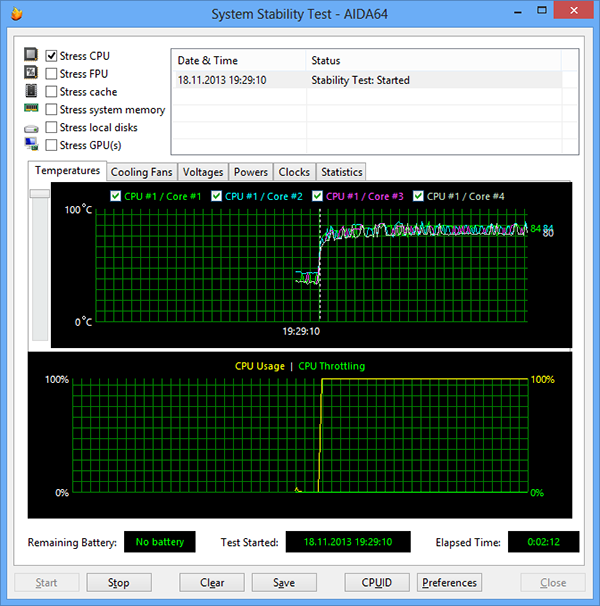
Task: Click the cache chip icon beside Stress cache
Action: click(x=31, y=91)
